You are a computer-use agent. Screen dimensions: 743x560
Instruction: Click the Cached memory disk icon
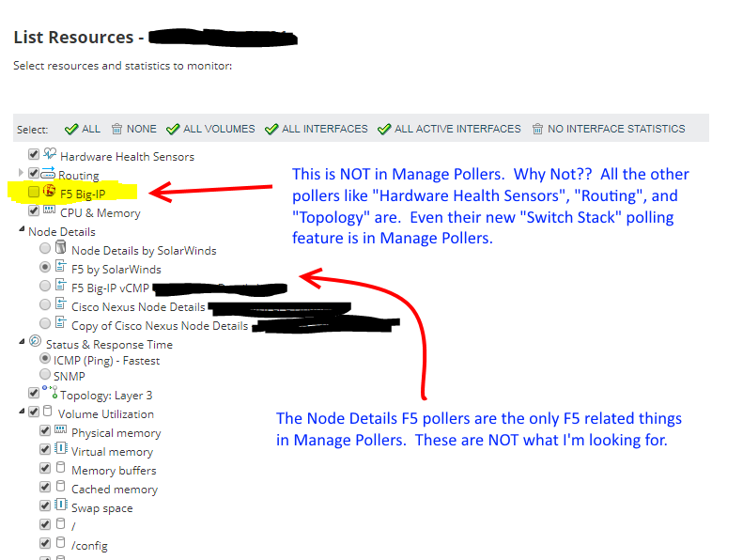coord(61,486)
